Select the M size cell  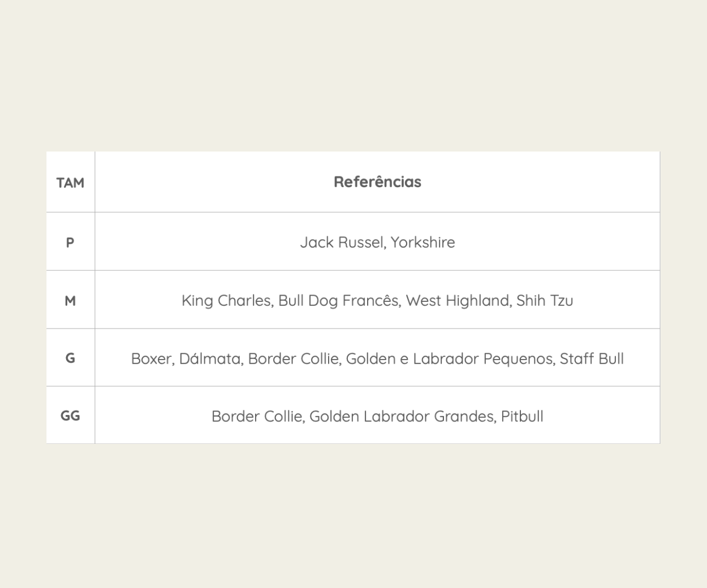click(70, 301)
